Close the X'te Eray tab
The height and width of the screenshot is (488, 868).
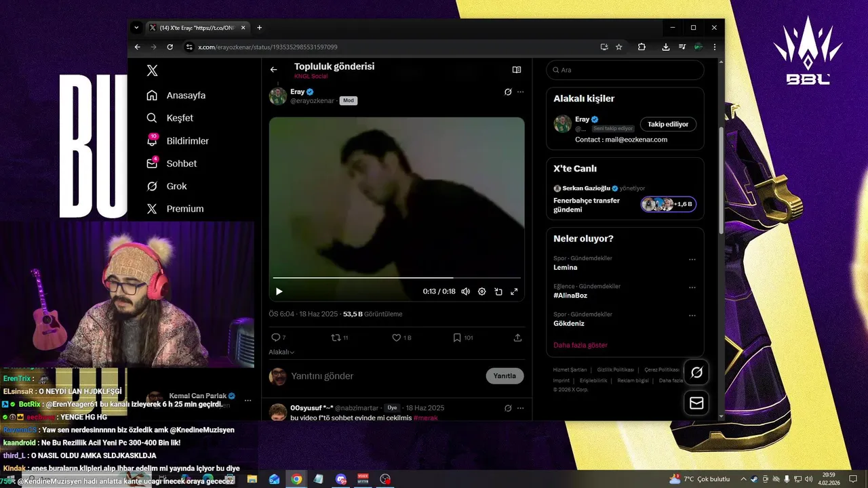coord(242,28)
